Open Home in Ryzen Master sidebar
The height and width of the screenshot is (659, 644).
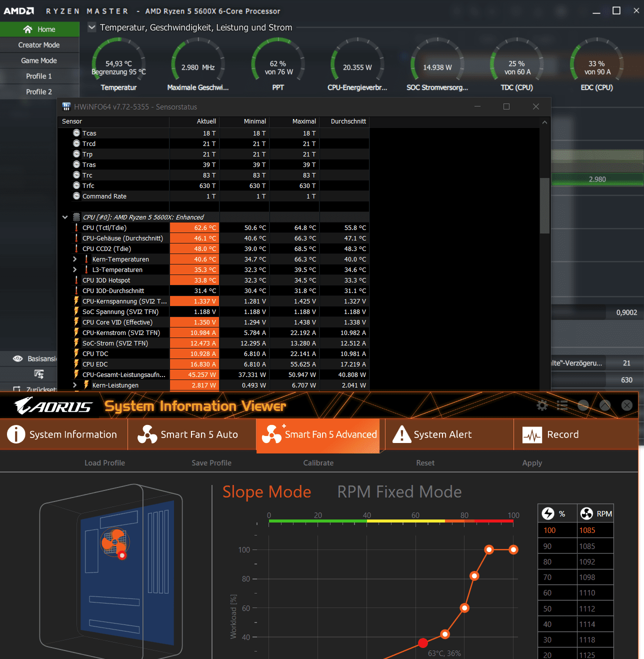(39, 29)
